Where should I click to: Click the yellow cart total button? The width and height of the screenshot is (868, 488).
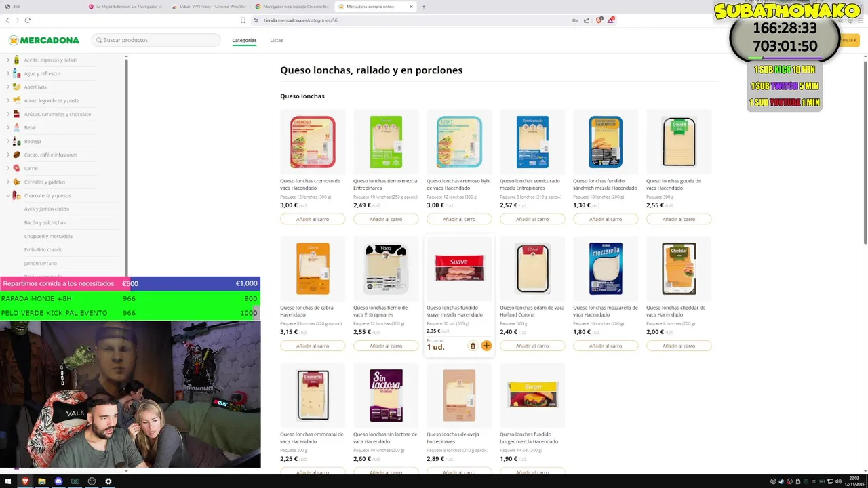click(849, 40)
